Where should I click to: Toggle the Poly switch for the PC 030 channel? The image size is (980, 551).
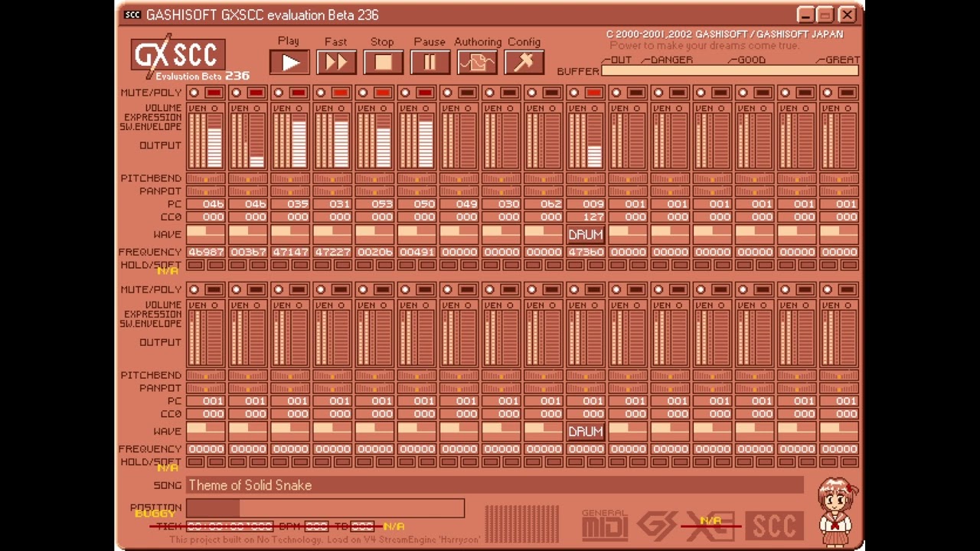pos(509,93)
